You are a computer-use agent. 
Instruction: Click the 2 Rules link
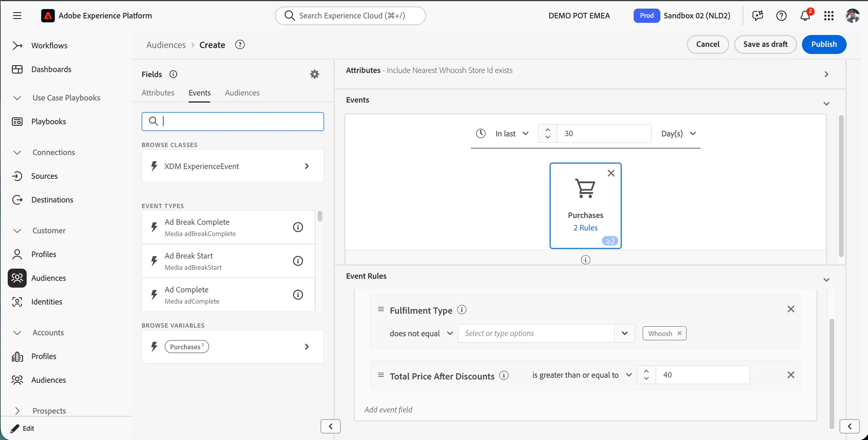coord(585,228)
